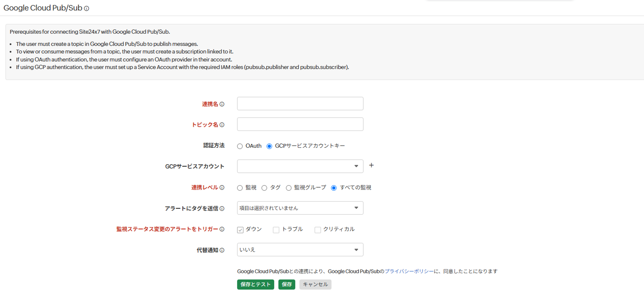Choose 監視グループ integration level radio
The width and height of the screenshot is (644, 306).
tap(288, 188)
